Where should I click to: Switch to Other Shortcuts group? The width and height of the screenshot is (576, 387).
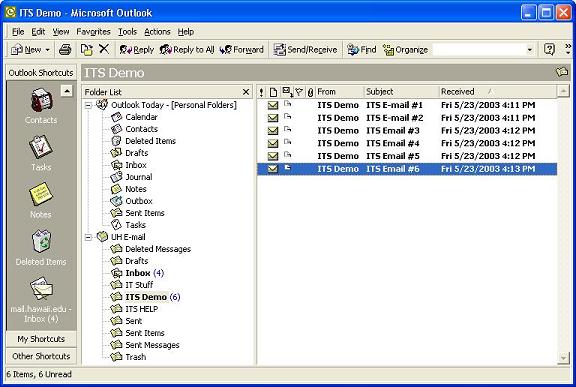click(x=41, y=356)
